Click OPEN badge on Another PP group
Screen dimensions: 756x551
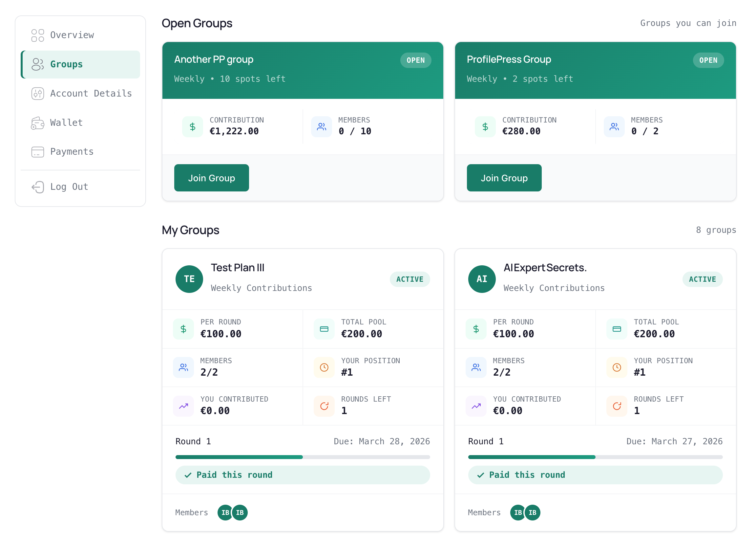416,60
